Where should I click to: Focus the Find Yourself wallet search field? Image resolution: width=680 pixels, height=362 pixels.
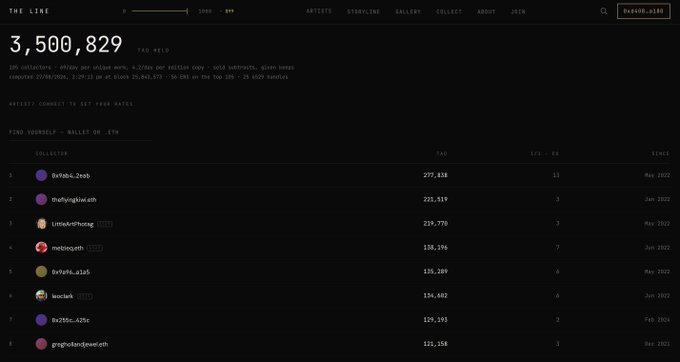(80, 132)
